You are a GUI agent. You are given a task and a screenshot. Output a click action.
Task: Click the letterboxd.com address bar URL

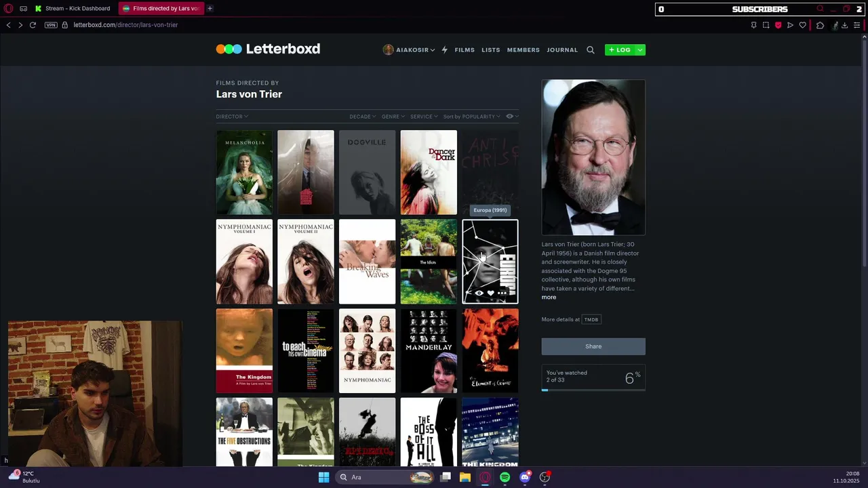pos(125,25)
